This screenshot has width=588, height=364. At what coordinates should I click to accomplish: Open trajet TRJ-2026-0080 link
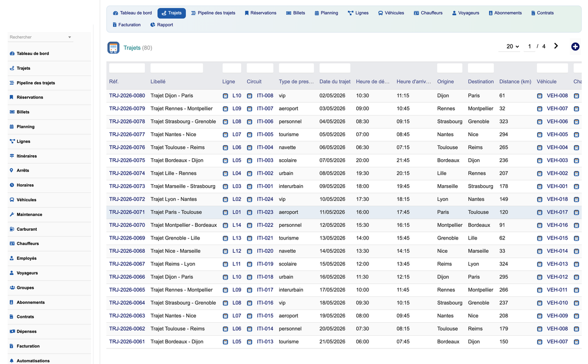coord(127,96)
